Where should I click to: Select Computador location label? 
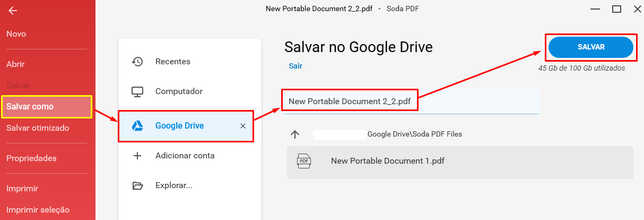click(x=179, y=91)
